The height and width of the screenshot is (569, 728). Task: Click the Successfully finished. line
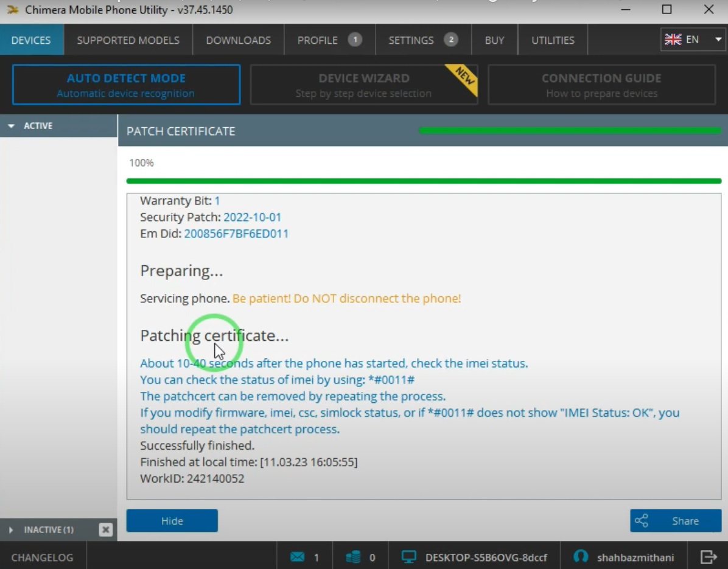click(x=197, y=445)
